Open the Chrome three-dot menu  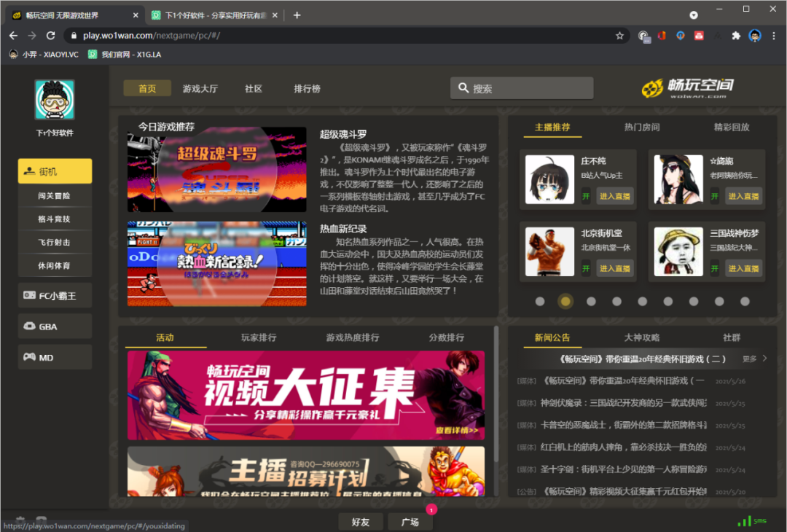click(773, 36)
